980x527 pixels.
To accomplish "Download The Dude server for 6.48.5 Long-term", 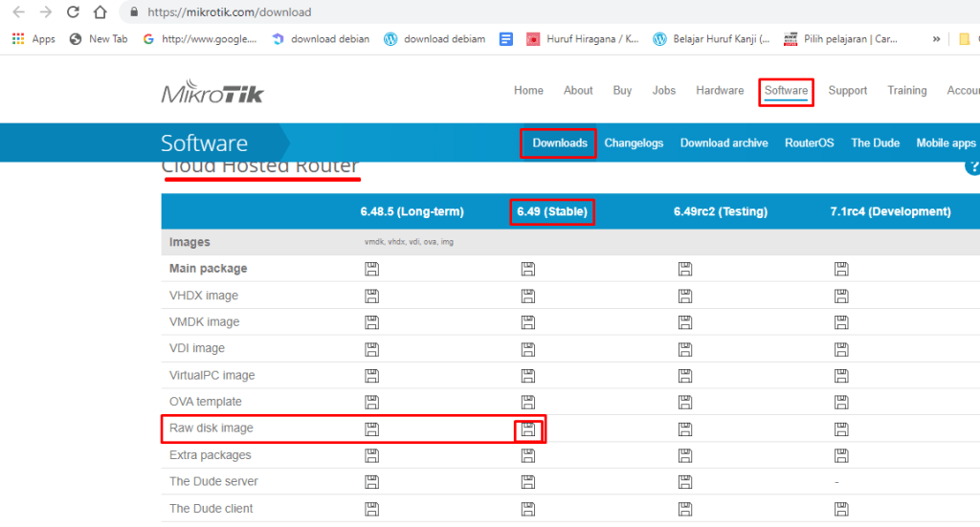I will (371, 482).
